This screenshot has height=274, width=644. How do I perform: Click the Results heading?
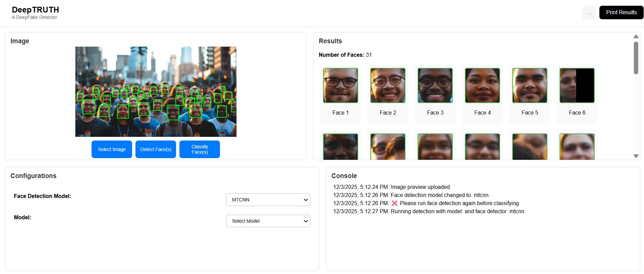[330, 41]
